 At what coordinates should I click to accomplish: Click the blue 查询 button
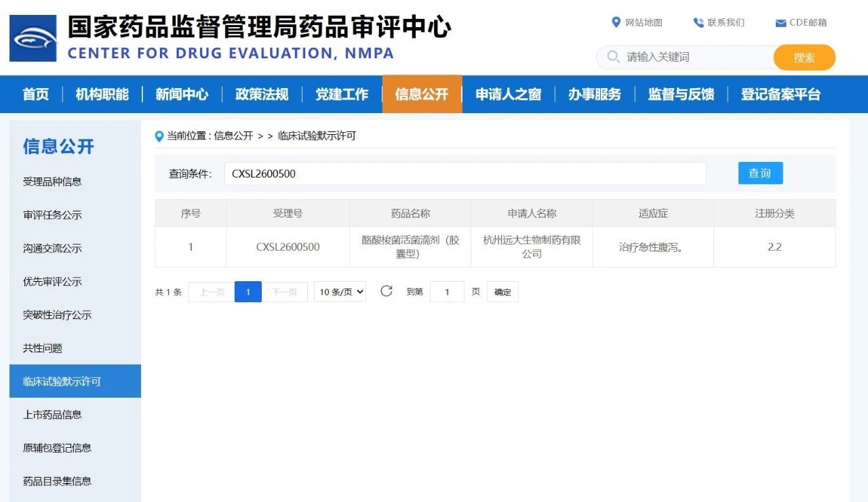click(x=760, y=173)
